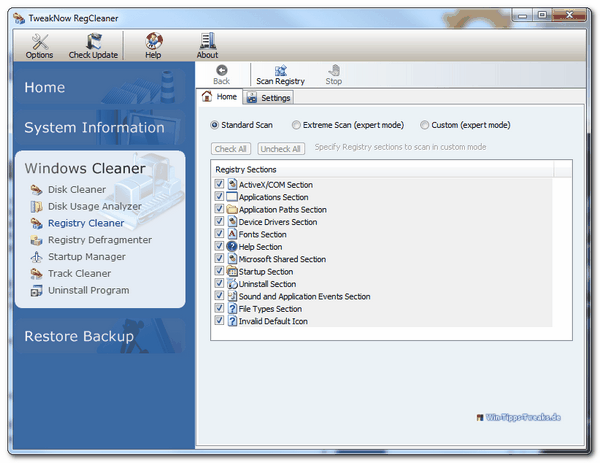
Task: Open the System Information panel
Action: tap(100, 127)
